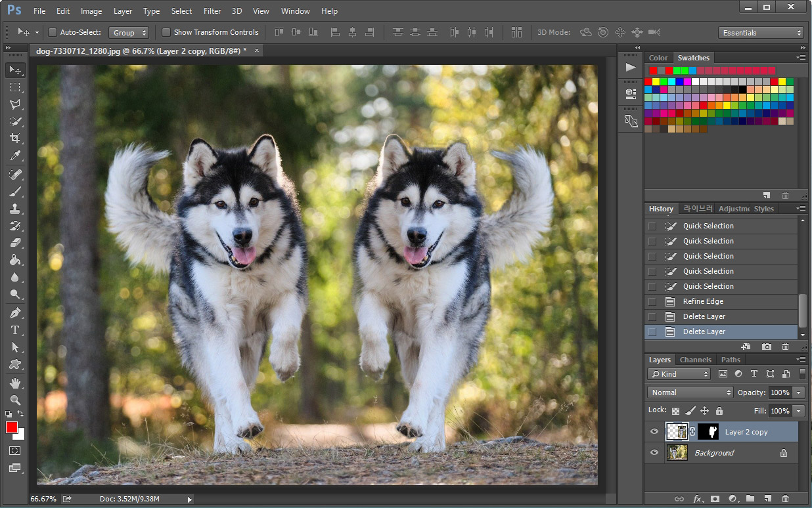Select the Crop tool
812x508 pixels.
click(x=15, y=138)
